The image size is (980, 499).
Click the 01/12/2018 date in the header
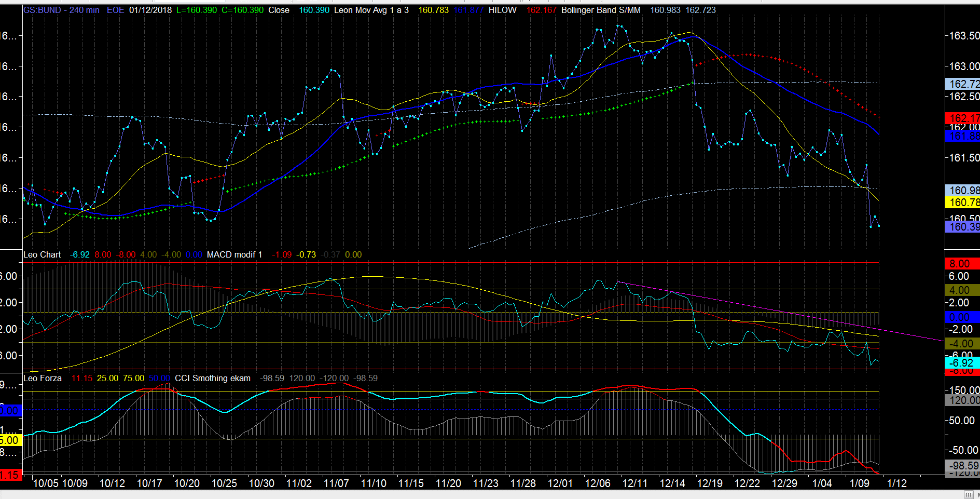150,10
